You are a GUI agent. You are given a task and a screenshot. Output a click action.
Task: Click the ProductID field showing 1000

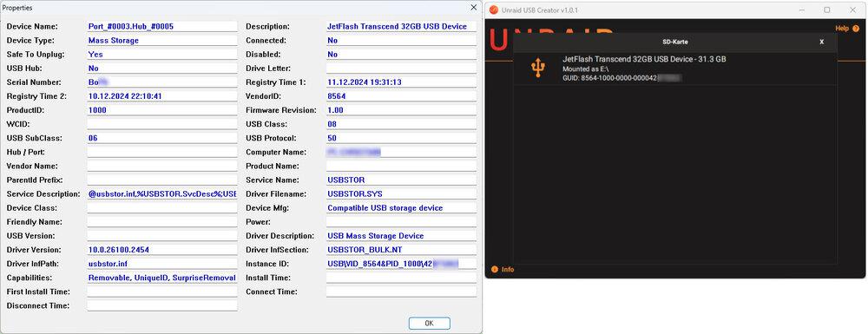click(162, 110)
